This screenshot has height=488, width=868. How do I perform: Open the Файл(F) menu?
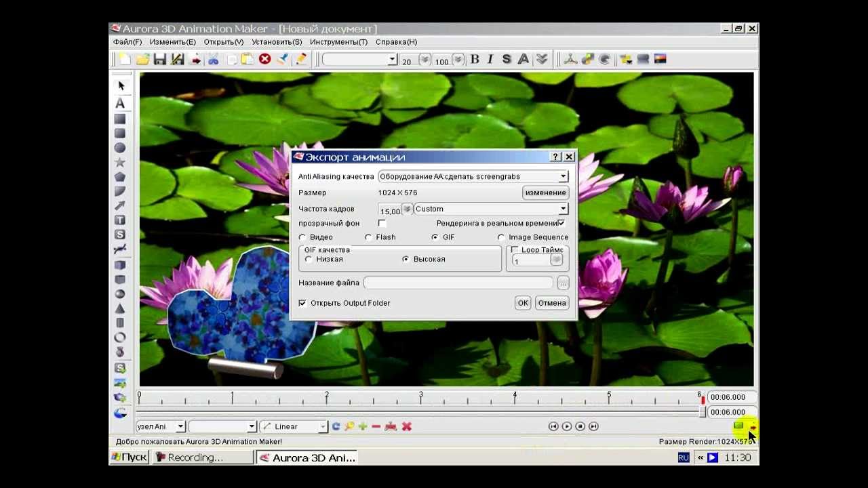click(127, 42)
